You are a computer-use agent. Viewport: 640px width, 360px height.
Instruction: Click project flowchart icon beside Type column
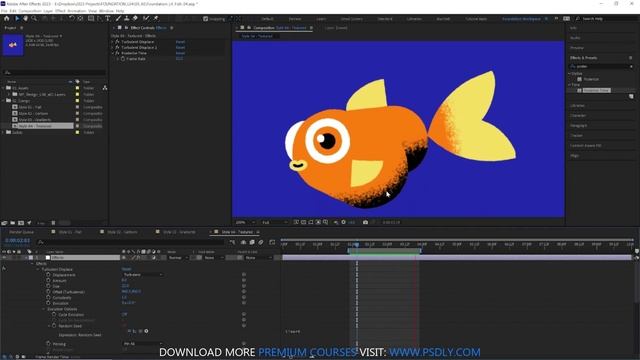(x=105, y=88)
